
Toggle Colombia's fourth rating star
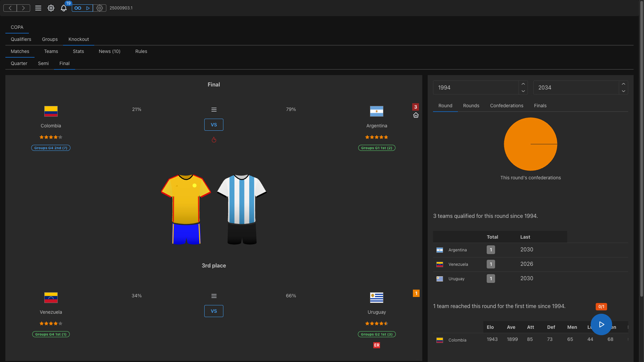pyautogui.click(x=55, y=137)
